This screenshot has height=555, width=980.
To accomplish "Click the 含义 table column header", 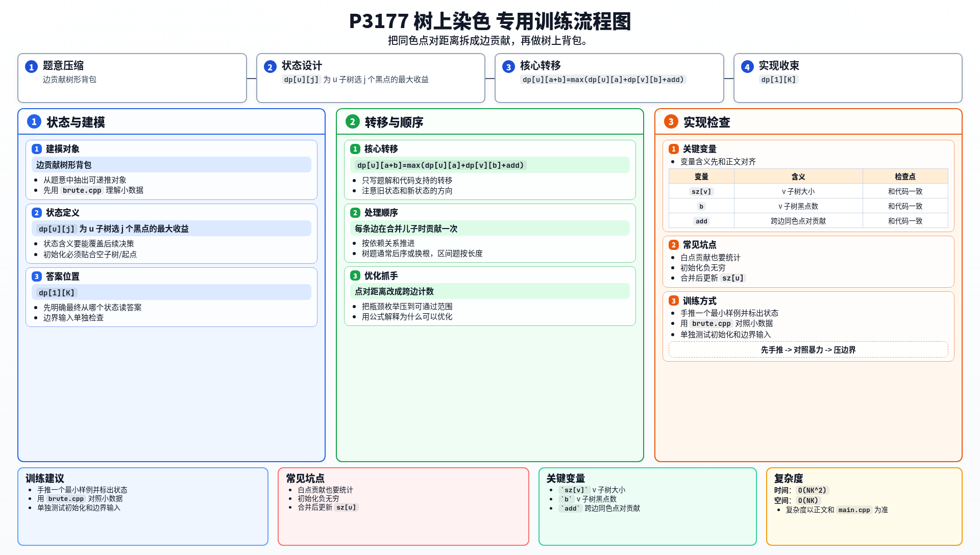I will point(798,176).
